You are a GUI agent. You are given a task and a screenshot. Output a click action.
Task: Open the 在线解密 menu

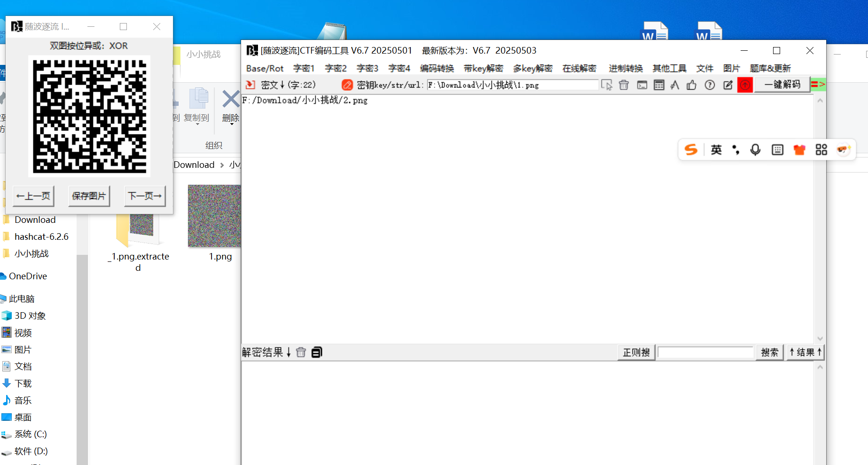pos(579,69)
